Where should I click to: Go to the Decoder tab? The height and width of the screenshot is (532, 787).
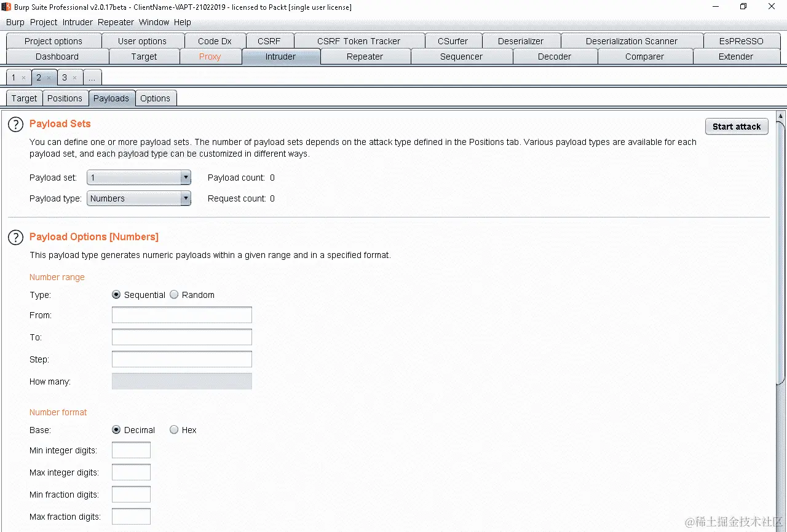click(555, 57)
